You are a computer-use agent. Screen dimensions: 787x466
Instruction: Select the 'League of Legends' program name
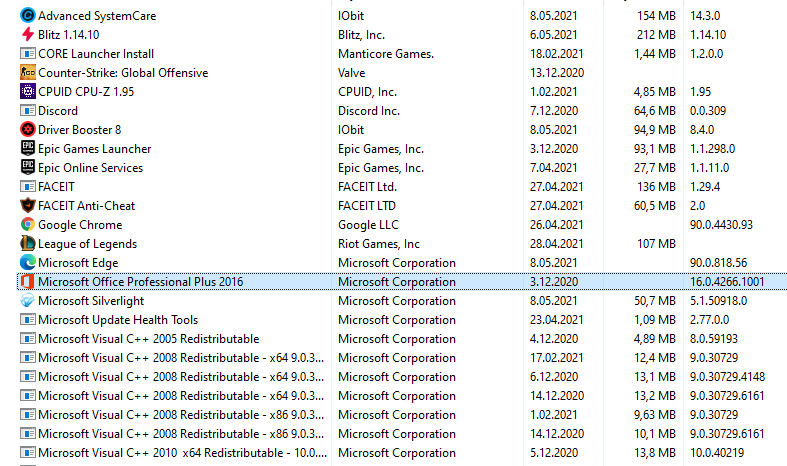(87, 244)
